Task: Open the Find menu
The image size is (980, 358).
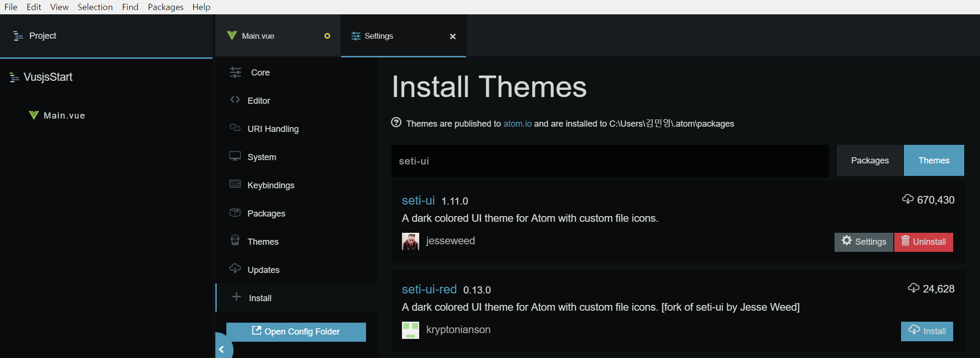Action: (130, 7)
